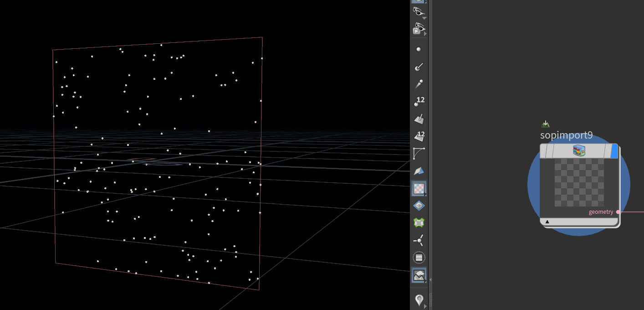The image size is (644, 310).
Task: Toggle display of points in viewport
Action: click(x=419, y=49)
